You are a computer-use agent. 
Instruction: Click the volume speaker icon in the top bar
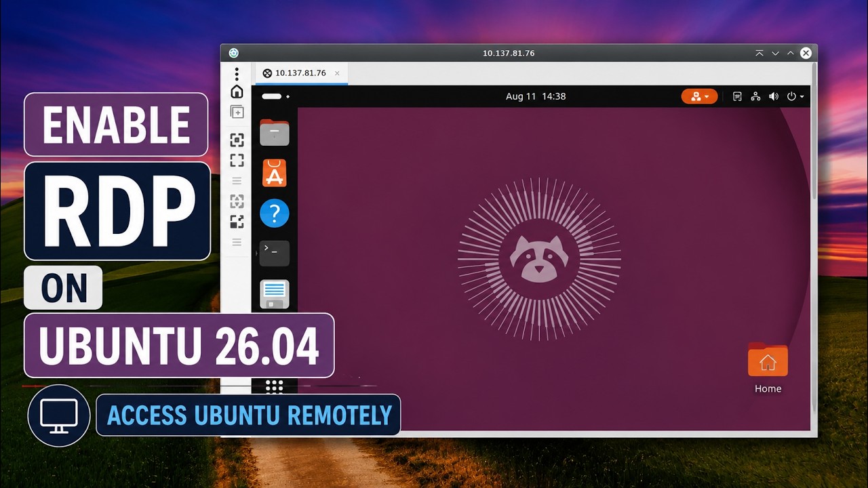tap(774, 96)
